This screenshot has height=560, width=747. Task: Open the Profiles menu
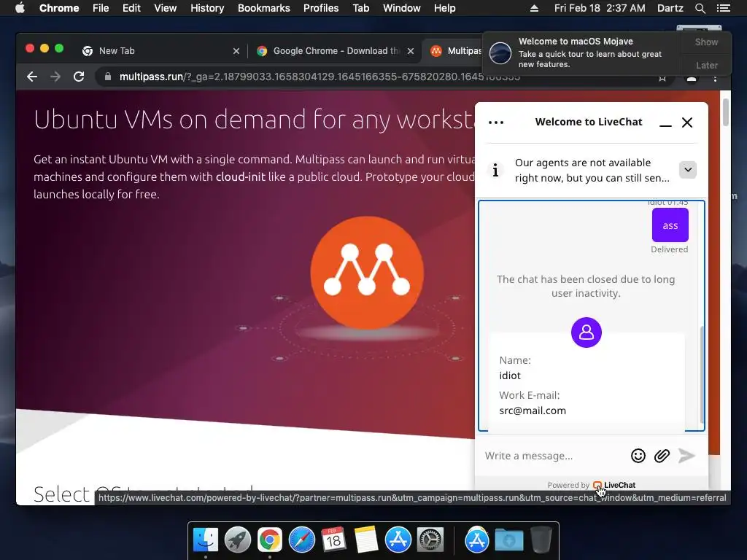(321, 8)
